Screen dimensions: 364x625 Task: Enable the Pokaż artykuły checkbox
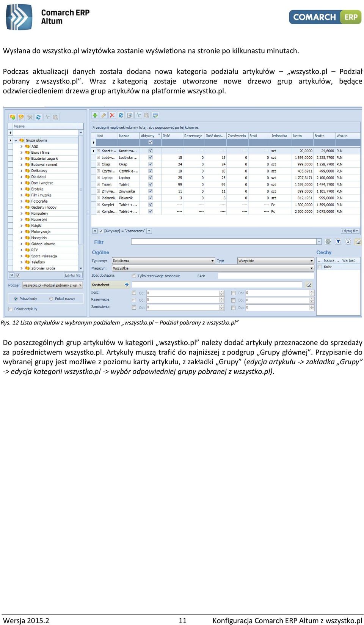[x=11, y=309]
